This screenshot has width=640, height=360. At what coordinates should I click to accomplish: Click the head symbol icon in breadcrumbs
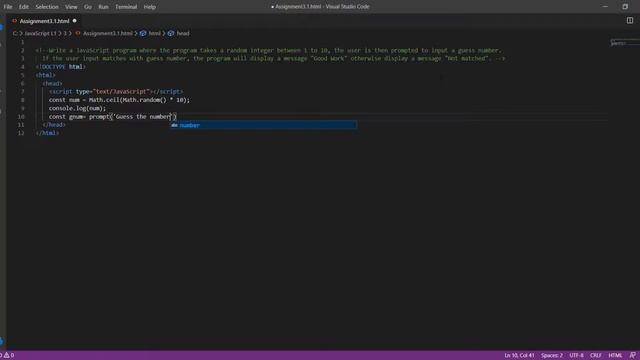[x=171, y=33]
